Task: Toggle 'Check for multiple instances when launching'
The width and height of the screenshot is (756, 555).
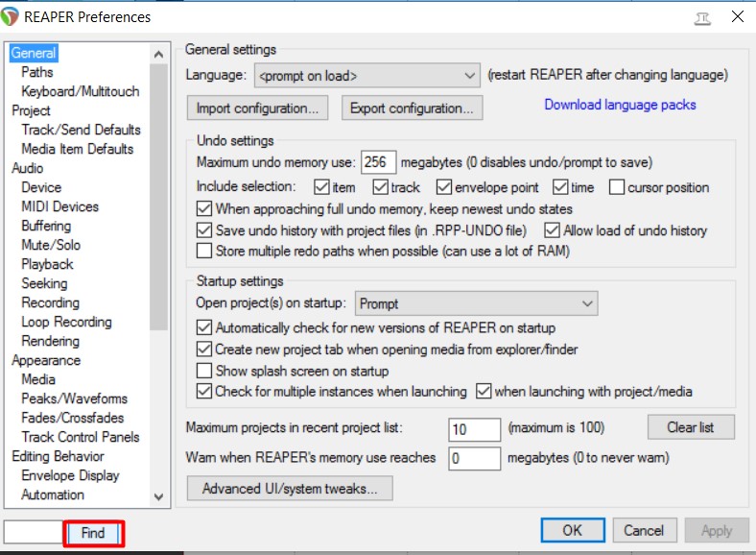Action: (204, 392)
